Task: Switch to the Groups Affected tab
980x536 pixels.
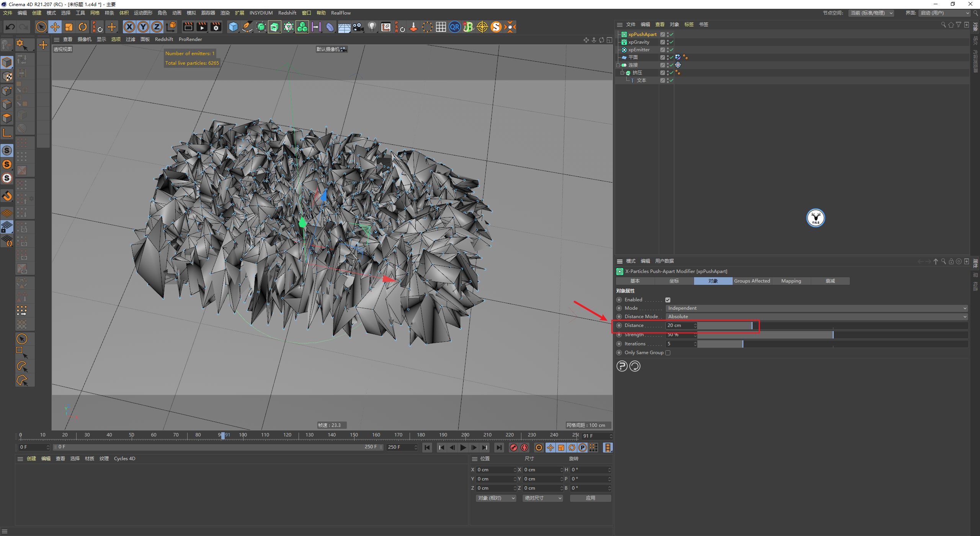Action: [x=752, y=281]
